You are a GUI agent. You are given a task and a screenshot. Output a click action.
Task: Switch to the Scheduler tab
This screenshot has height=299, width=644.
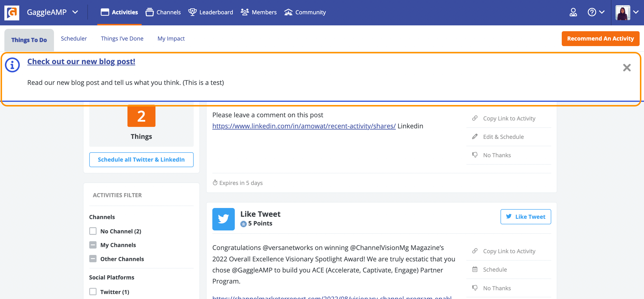click(74, 39)
